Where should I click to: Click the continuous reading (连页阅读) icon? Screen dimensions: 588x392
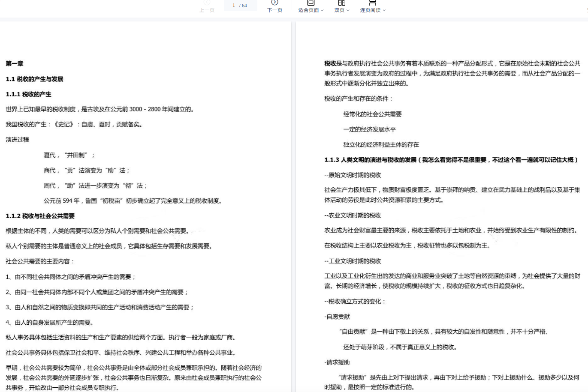(373, 3)
